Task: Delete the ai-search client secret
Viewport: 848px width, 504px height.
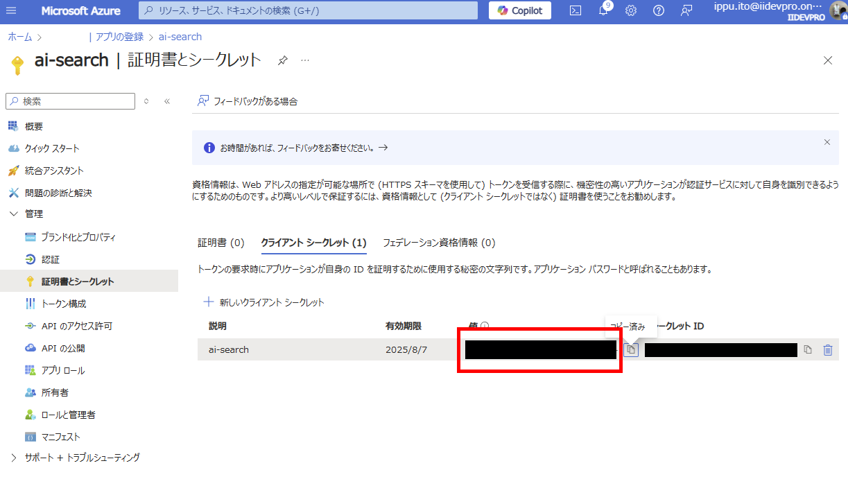Action: coord(827,349)
